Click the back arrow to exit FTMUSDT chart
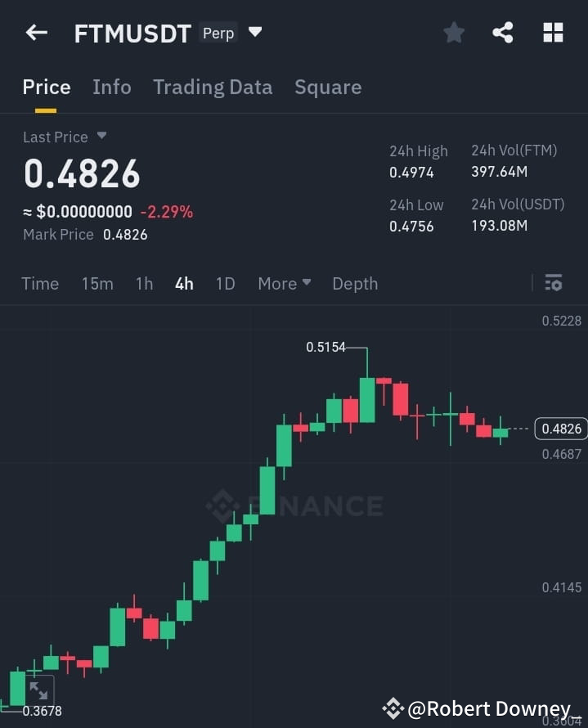Screen dimensions: 588x728 pos(34,32)
